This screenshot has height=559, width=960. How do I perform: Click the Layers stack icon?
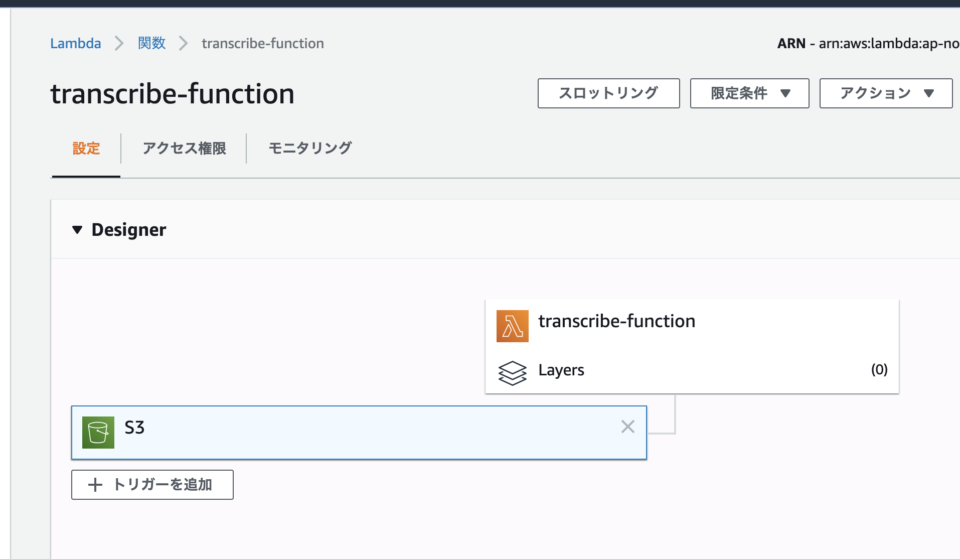click(512, 372)
